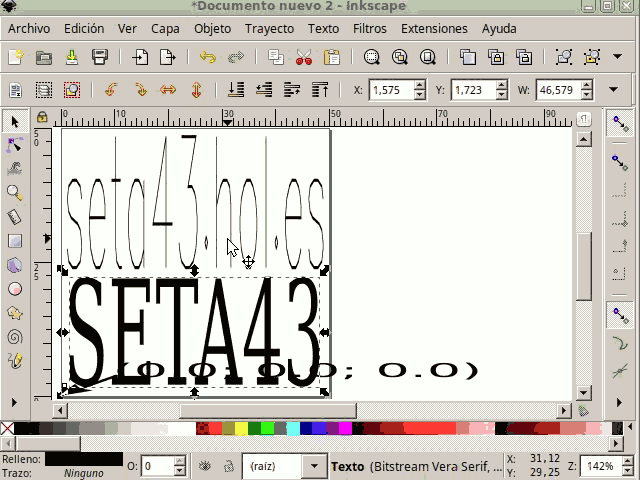Select the Ellipse tool
640x480 pixels.
click(14, 289)
